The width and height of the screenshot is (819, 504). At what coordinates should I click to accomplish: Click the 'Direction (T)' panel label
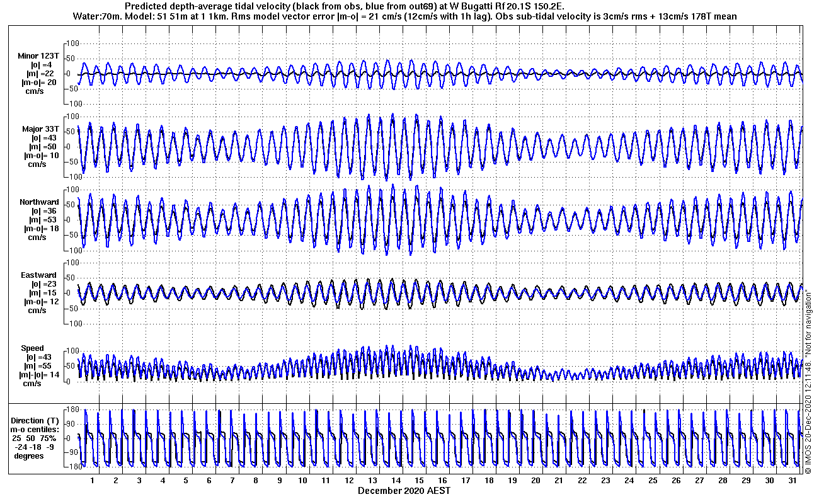(36, 420)
